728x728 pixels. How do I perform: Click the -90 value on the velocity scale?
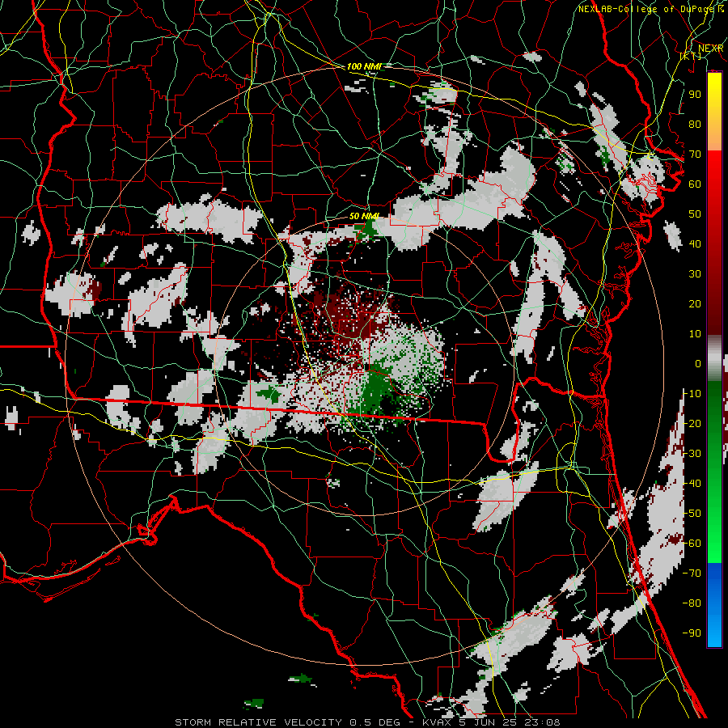click(692, 633)
